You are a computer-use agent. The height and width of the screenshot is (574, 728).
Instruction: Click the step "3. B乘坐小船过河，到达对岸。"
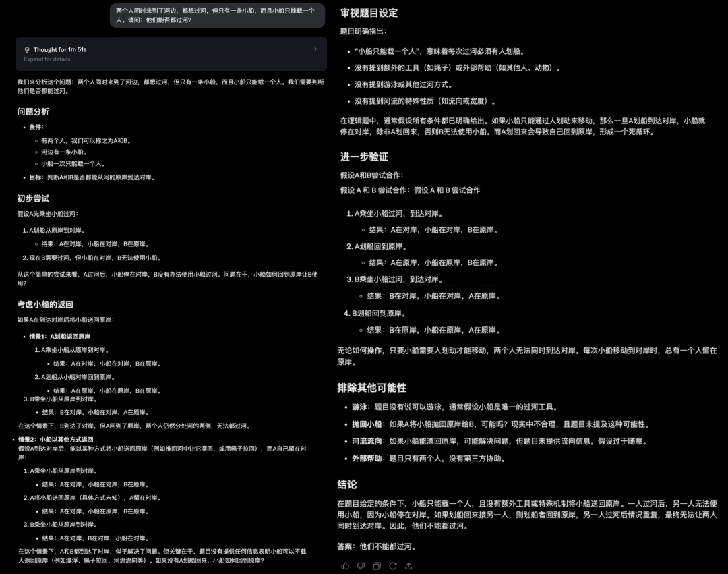pos(394,279)
